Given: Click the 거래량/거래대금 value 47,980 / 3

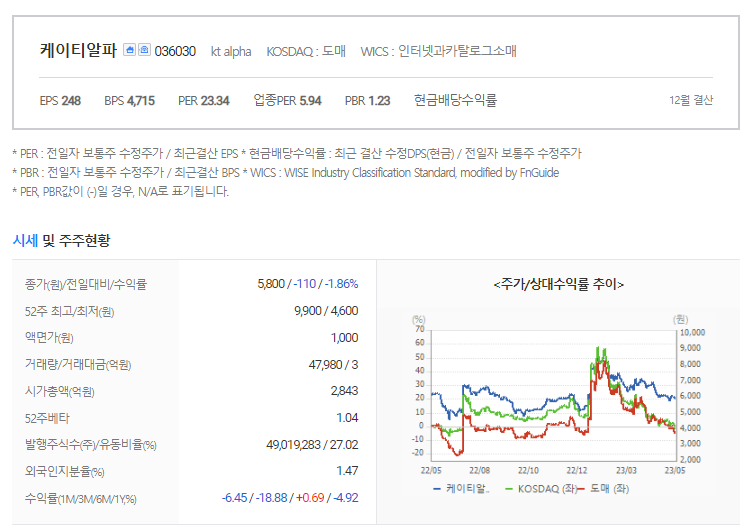Looking at the screenshot, I should click(x=333, y=365).
